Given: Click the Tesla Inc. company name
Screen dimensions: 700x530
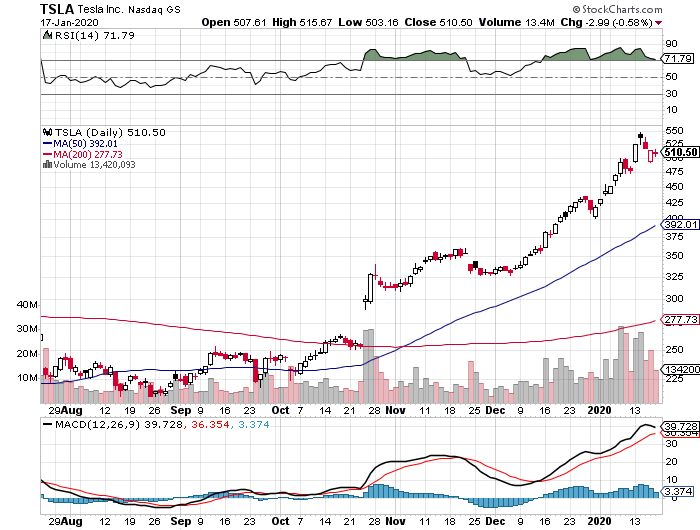Looking at the screenshot, I should (x=101, y=9).
